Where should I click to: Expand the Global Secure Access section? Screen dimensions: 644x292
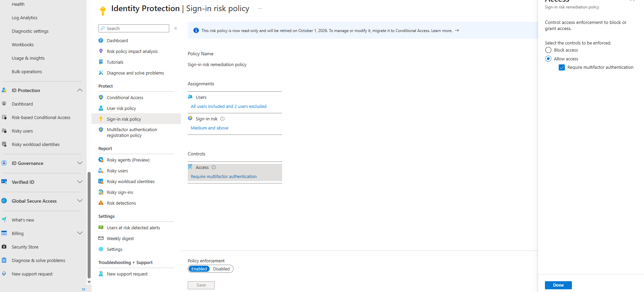pyautogui.click(x=80, y=201)
